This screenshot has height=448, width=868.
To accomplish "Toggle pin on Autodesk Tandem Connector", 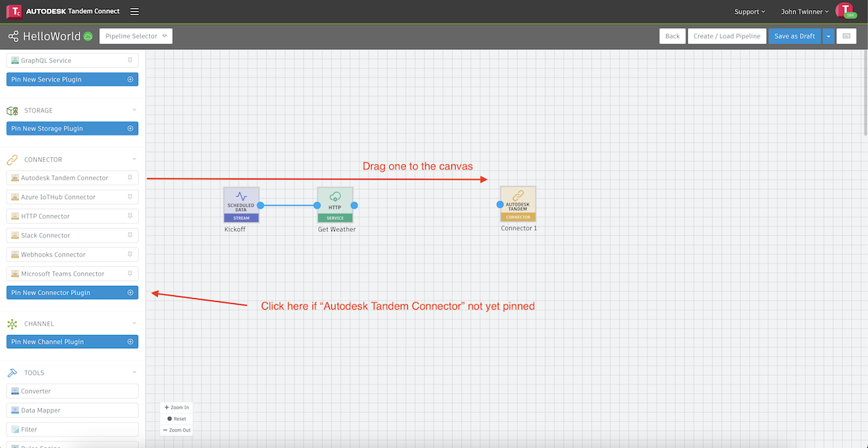I will [x=130, y=177].
